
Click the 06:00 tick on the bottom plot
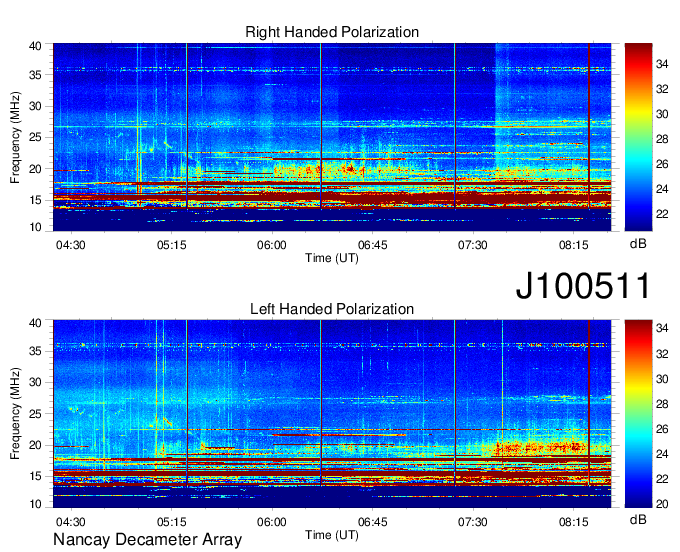[x=271, y=522]
